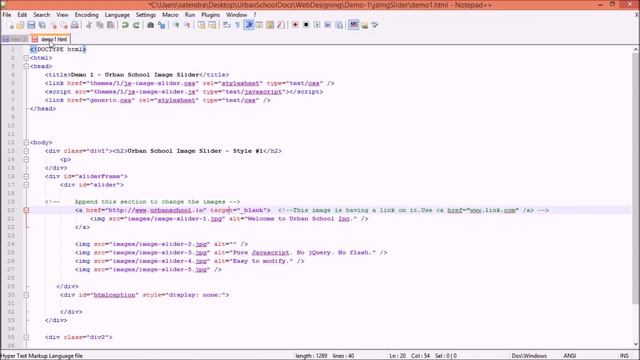Click the Copy toolbar icon
The image size is (640, 360).
(x=100, y=25)
